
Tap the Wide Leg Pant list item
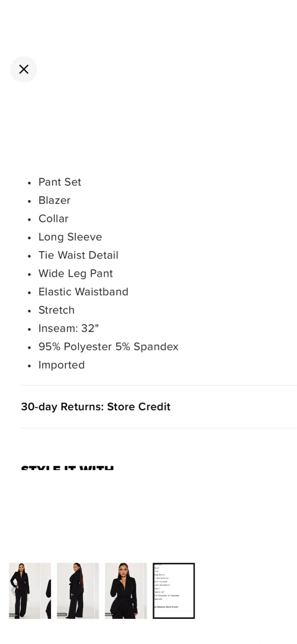click(x=75, y=274)
